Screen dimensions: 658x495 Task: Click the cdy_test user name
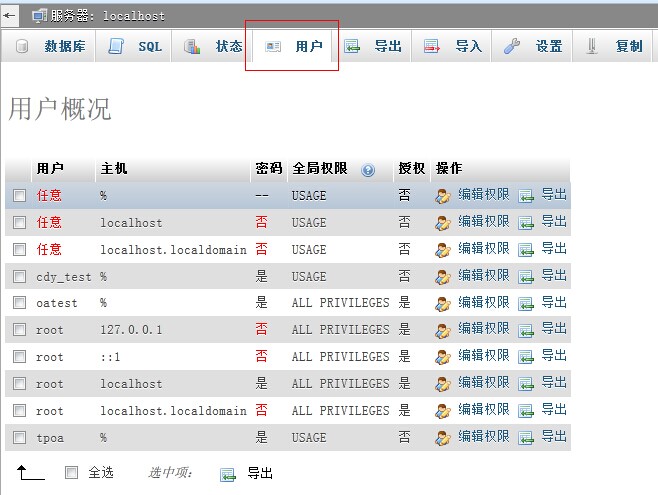click(64, 277)
